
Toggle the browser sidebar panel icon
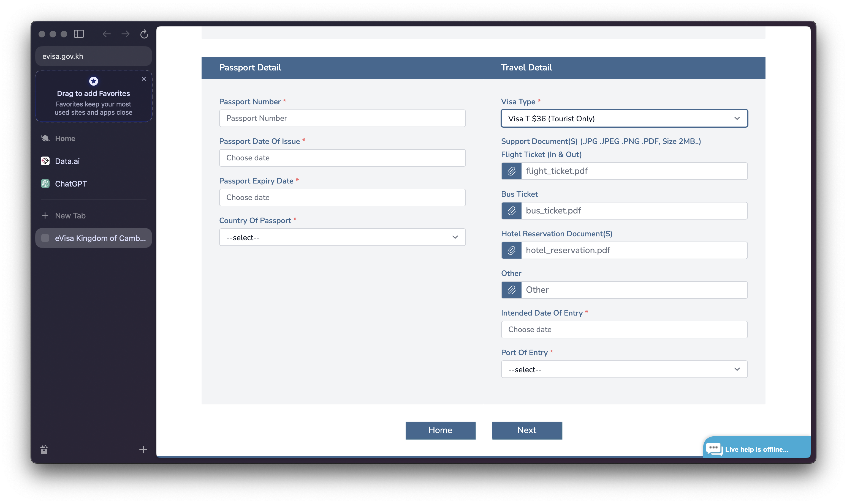click(79, 34)
